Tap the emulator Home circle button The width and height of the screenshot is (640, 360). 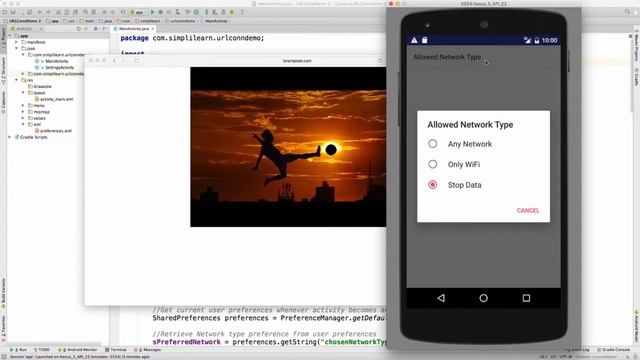click(x=483, y=298)
